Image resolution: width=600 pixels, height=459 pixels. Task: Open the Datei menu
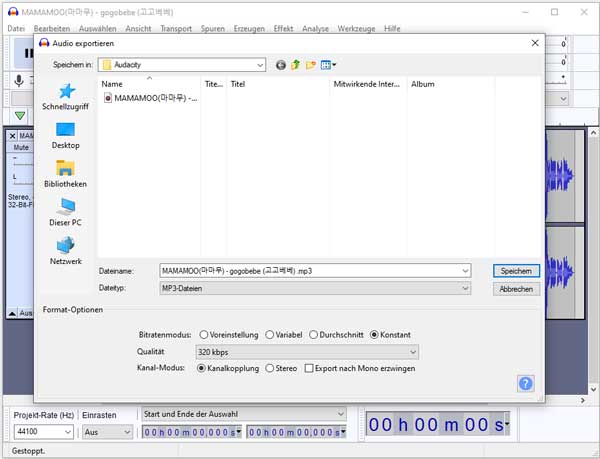[16, 29]
